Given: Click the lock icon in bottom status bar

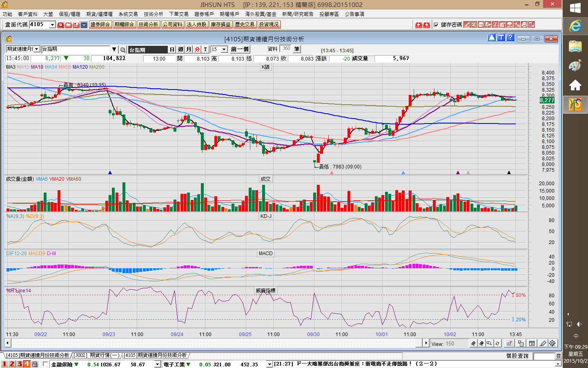Looking at the screenshot, I should pos(35,364).
